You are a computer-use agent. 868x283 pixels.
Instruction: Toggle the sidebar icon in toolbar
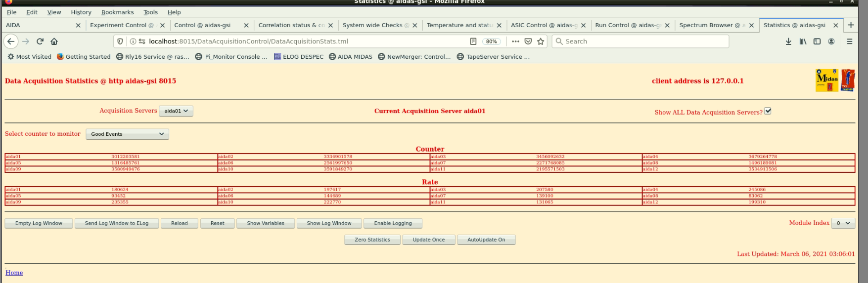817,41
